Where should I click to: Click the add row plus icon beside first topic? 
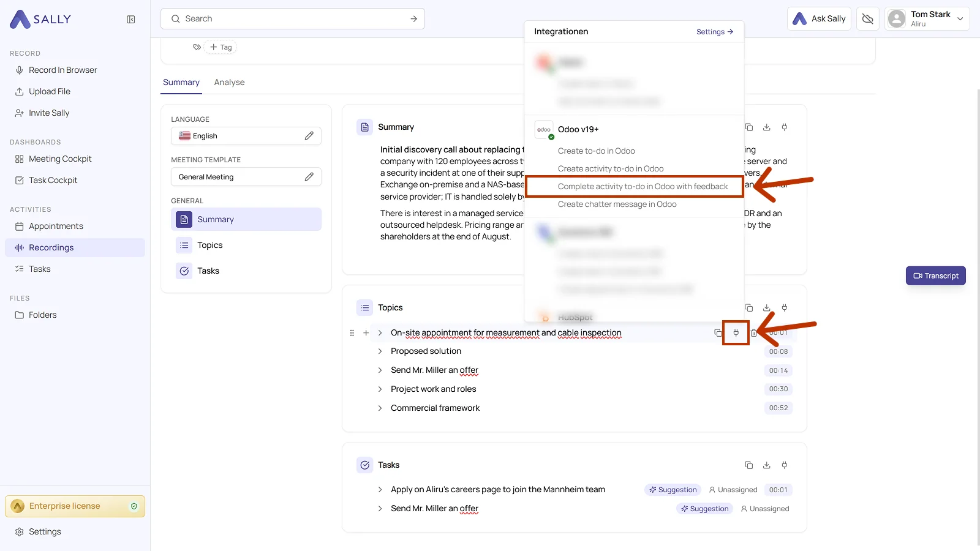(366, 333)
